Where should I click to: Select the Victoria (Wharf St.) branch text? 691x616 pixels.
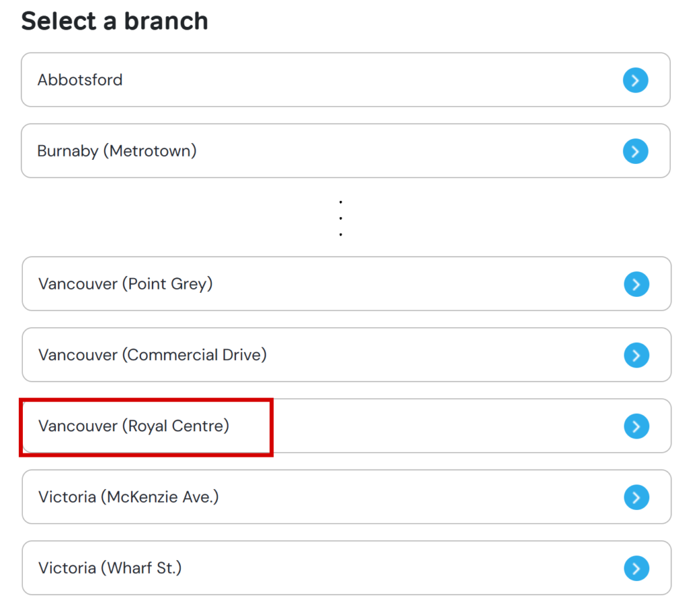coord(110,568)
